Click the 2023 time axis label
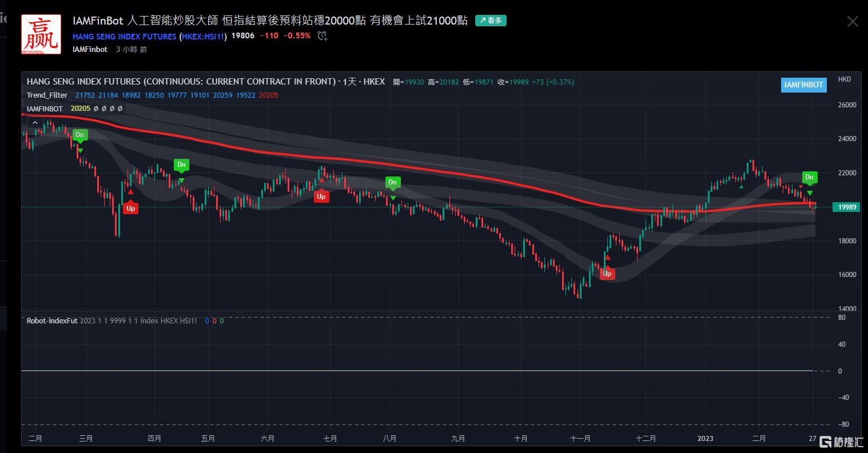 [x=705, y=439]
